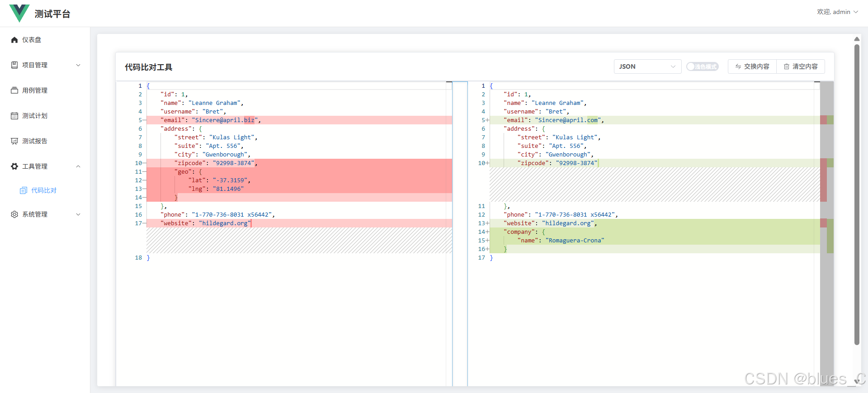Click the page's vertical scrollbar thumb
The image size is (868, 393).
857,194
